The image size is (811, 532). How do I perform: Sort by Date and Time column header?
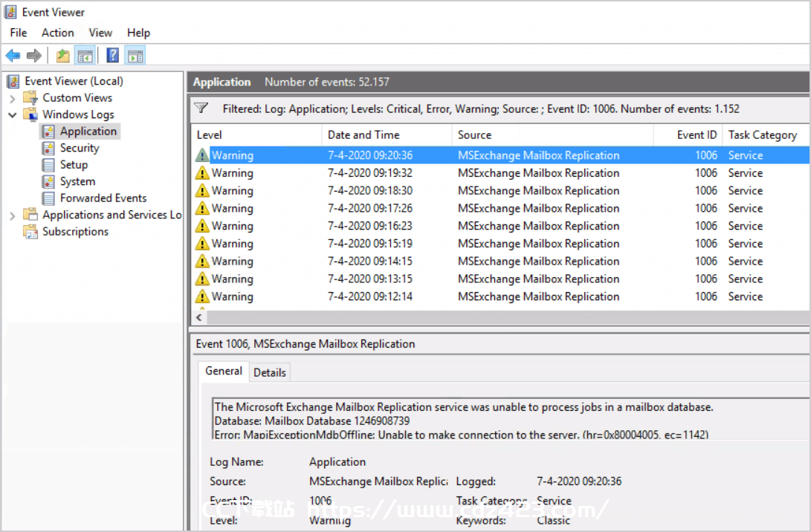387,135
